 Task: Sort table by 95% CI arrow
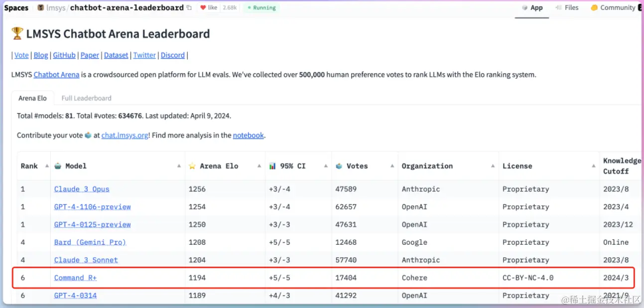[x=326, y=166]
